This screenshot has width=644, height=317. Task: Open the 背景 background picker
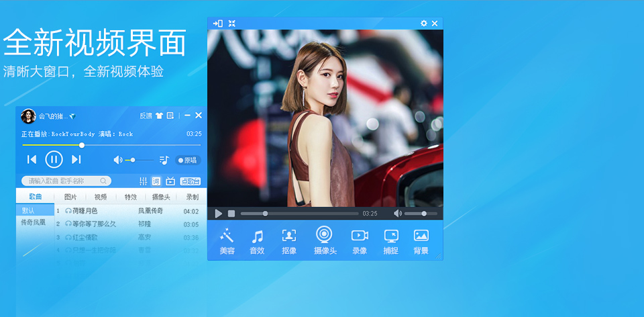(x=421, y=241)
